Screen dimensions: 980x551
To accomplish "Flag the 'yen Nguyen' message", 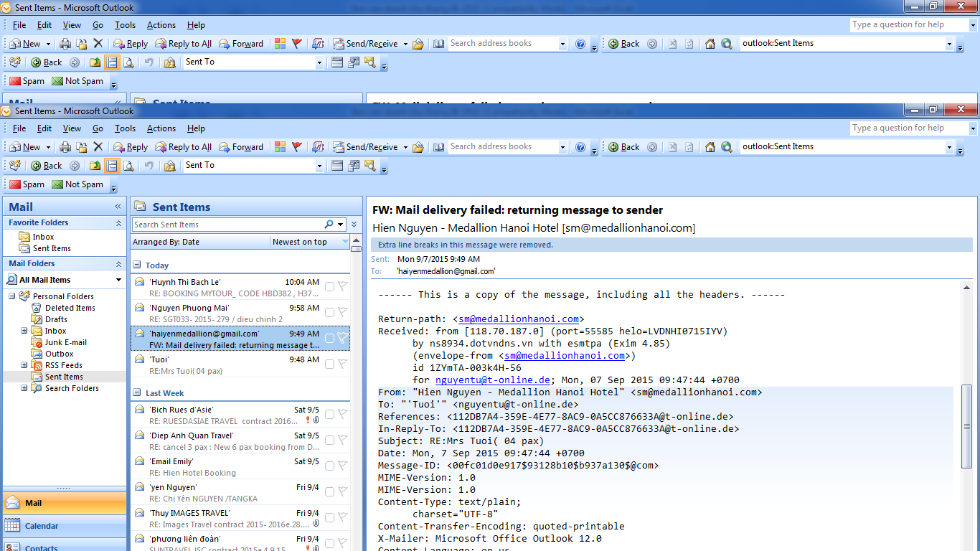I will point(342,491).
